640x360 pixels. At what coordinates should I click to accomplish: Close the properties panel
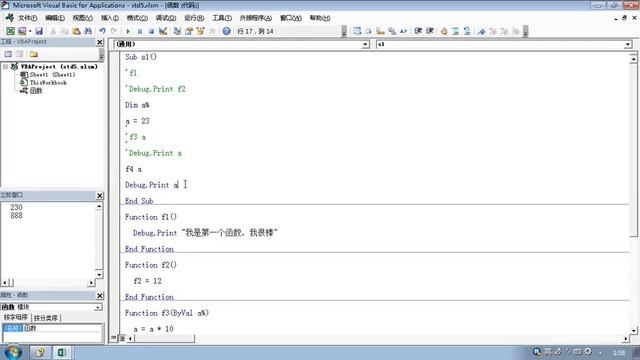tap(100, 295)
